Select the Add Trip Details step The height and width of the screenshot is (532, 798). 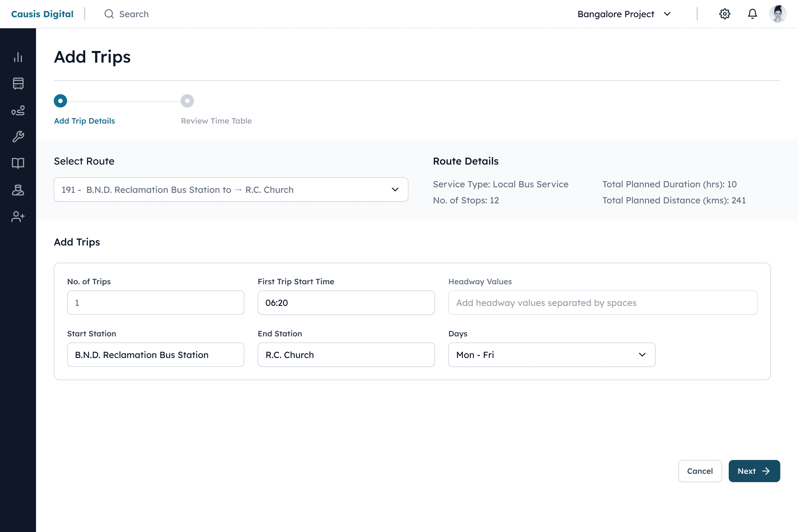click(x=60, y=101)
